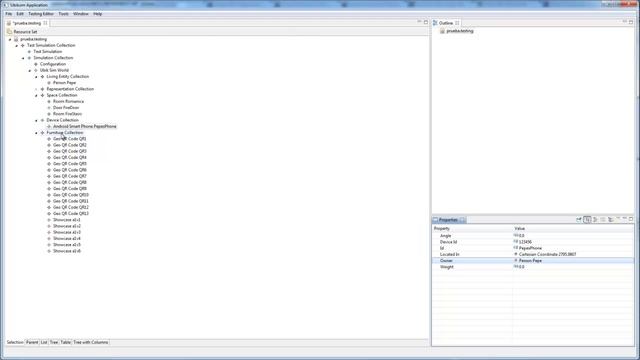Close the prueba.testing editor tab

pos(45,23)
